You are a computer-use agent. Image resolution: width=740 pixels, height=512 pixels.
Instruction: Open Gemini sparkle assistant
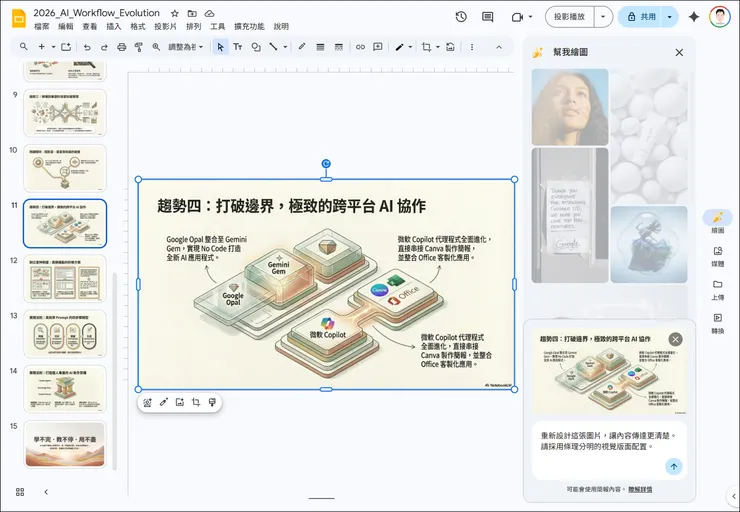click(x=694, y=17)
